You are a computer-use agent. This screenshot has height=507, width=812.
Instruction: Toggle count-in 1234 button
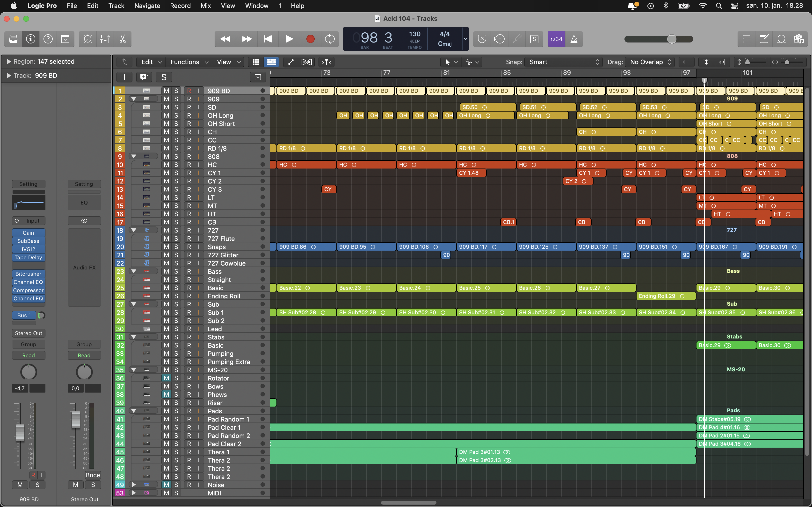pyautogui.click(x=556, y=39)
